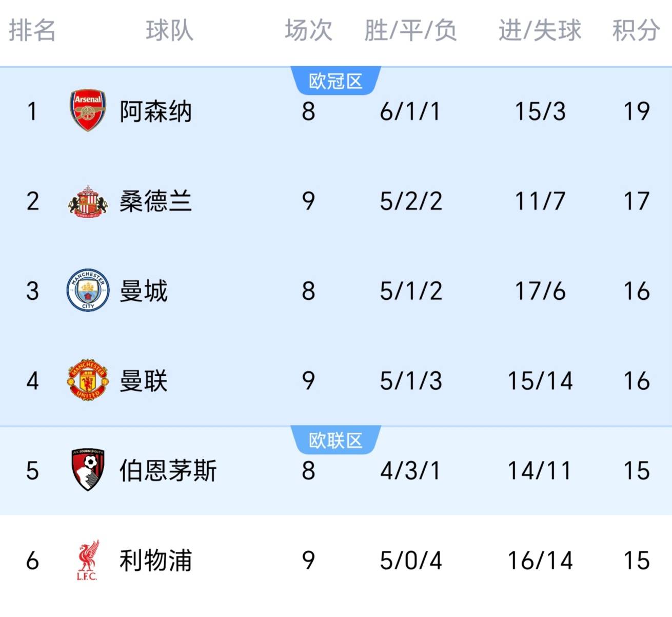Click the 欧联区 zone label

335,440
